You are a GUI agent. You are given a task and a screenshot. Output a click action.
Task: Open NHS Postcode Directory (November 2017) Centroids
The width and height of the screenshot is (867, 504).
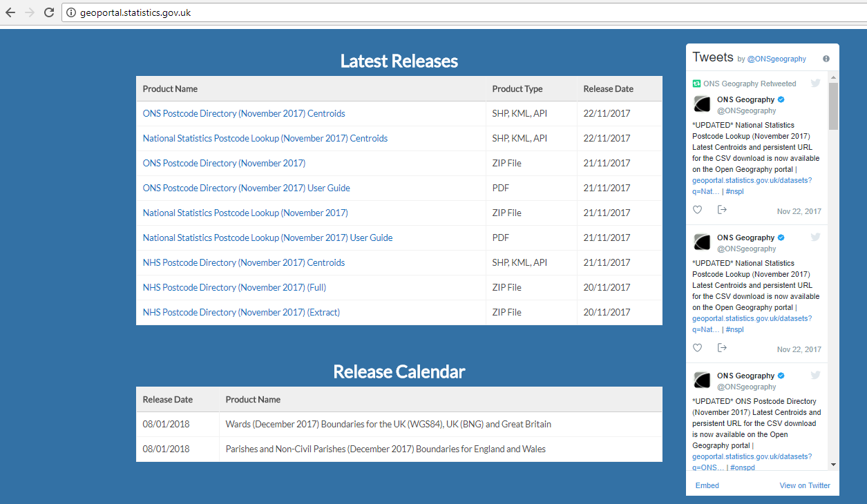pos(244,262)
